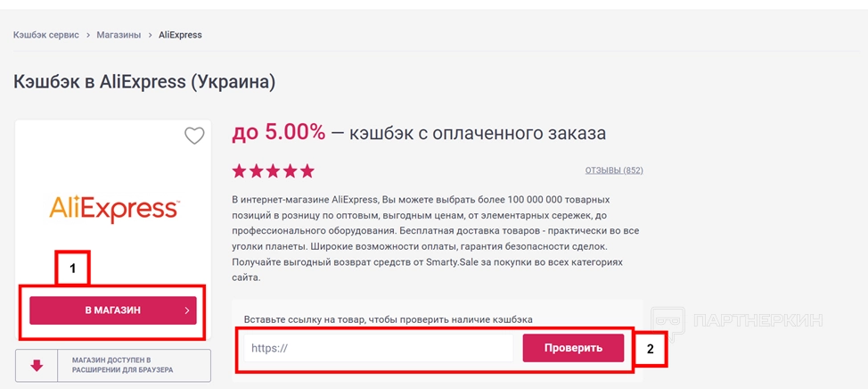The width and height of the screenshot is (868, 389).
Task: Click the annotation box numbered 2
Action: click(650, 349)
